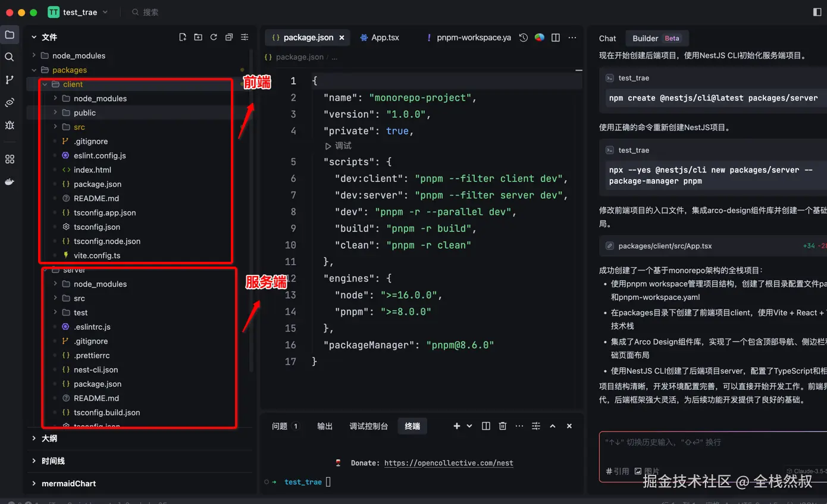This screenshot has height=504, width=827.
Task: Open the preview eye icon in activity bar
Action: [x=10, y=102]
